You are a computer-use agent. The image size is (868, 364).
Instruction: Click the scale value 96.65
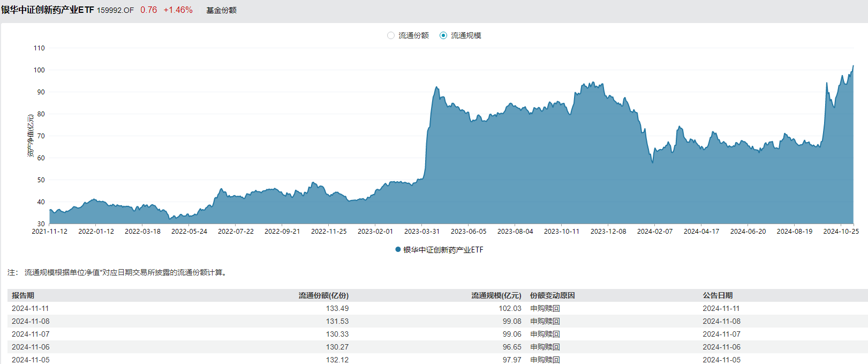[512, 347]
